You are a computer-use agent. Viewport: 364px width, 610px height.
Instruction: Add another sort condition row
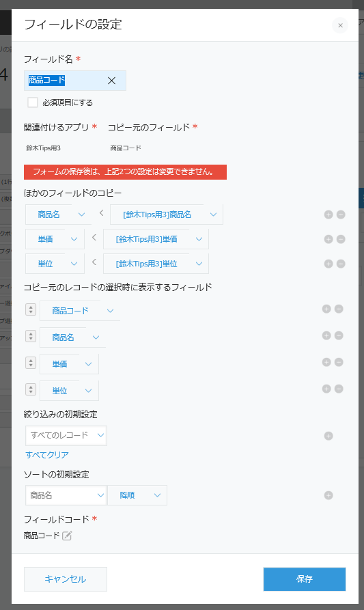coord(328,495)
